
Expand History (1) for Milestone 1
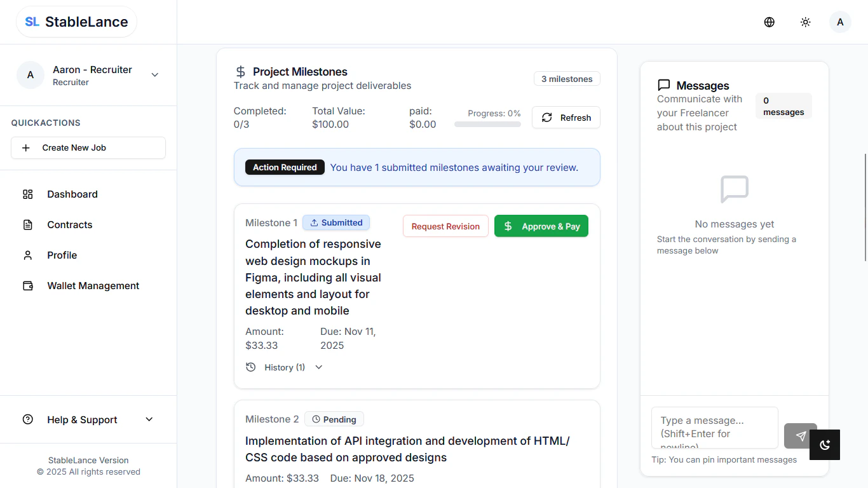coord(285,367)
